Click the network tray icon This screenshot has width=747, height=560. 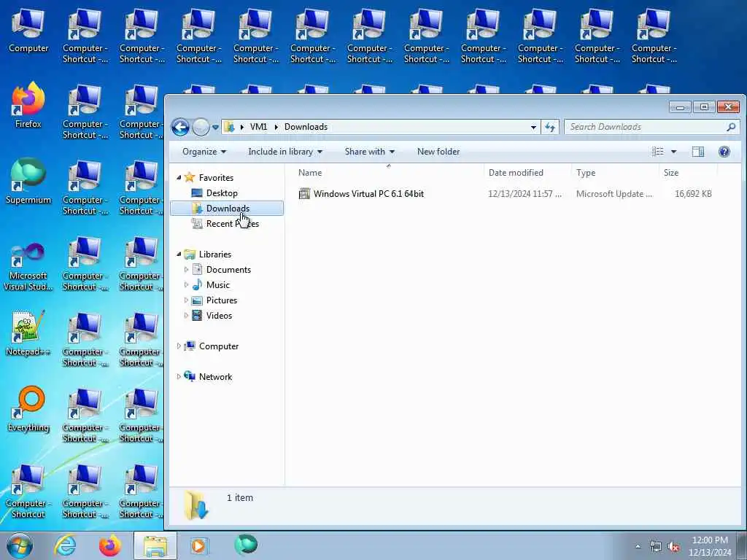pos(656,547)
